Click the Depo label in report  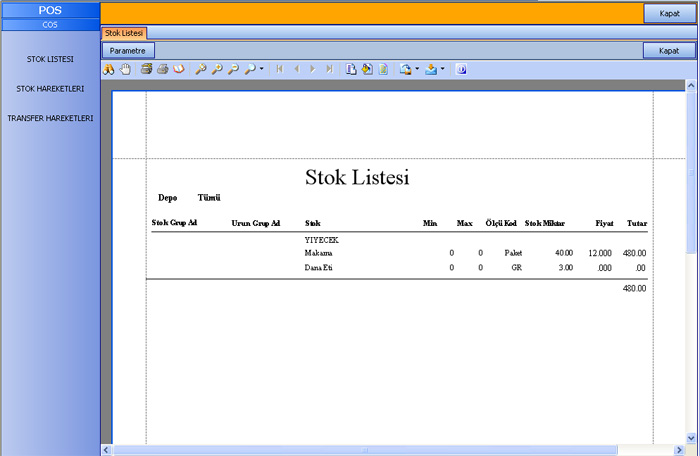[167, 197]
